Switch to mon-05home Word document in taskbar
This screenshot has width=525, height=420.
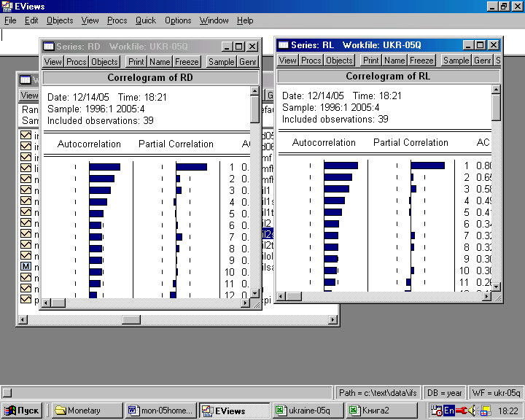click(x=161, y=411)
